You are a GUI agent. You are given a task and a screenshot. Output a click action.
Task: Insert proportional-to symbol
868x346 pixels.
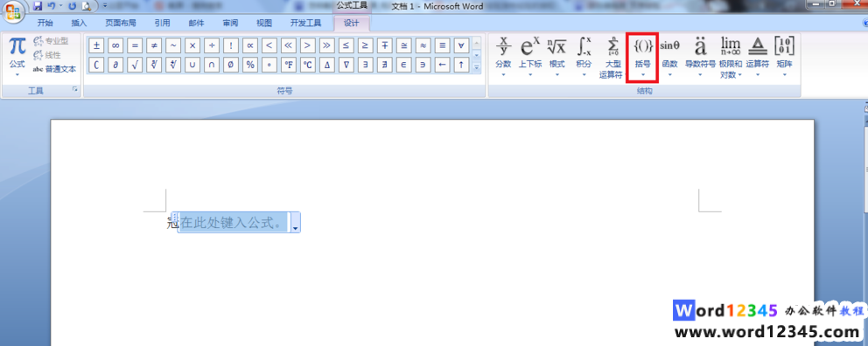(x=249, y=45)
